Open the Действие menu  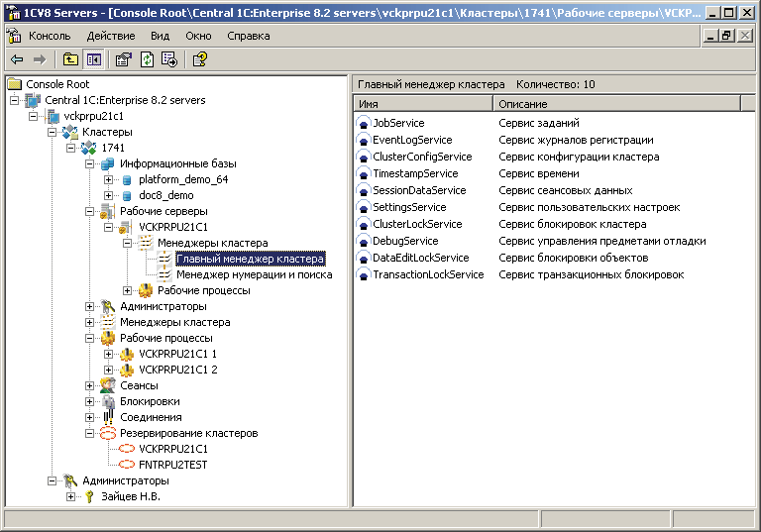[x=111, y=36]
